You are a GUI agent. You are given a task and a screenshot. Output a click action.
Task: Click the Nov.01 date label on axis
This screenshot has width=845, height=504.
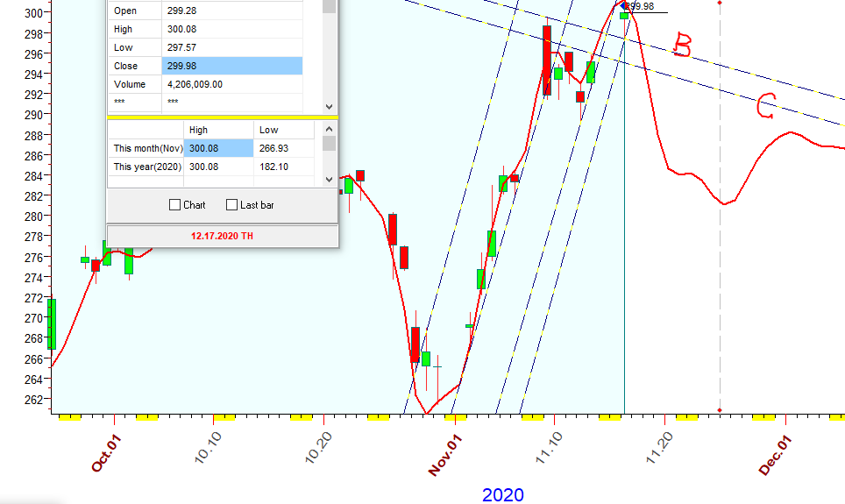coord(445,455)
